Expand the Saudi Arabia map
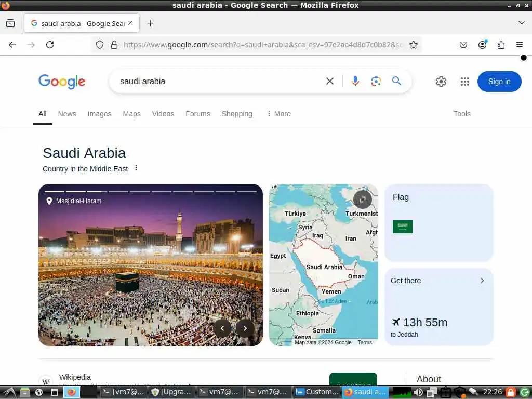The image size is (532, 399). tap(362, 199)
